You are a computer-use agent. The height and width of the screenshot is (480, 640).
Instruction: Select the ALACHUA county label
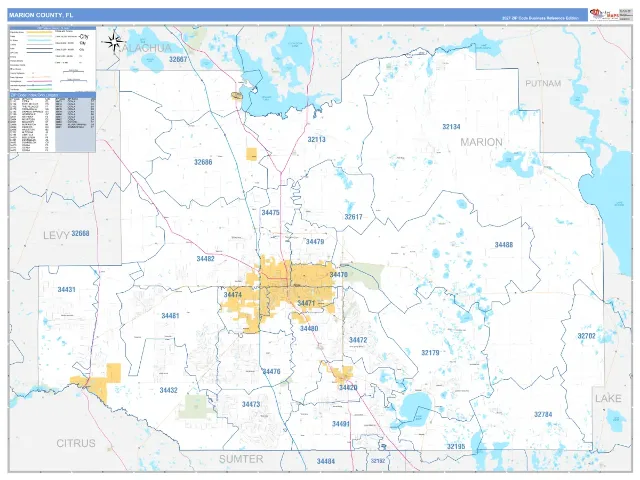pyautogui.click(x=146, y=48)
